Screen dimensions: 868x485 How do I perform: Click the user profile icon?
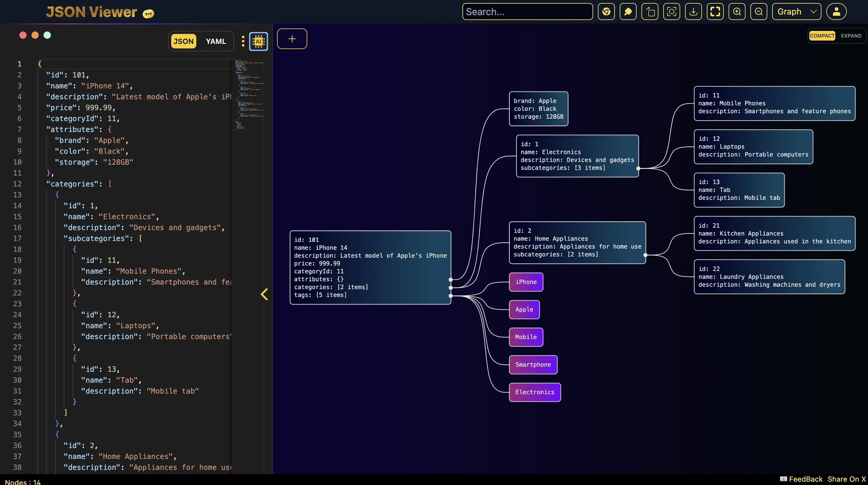pos(837,12)
